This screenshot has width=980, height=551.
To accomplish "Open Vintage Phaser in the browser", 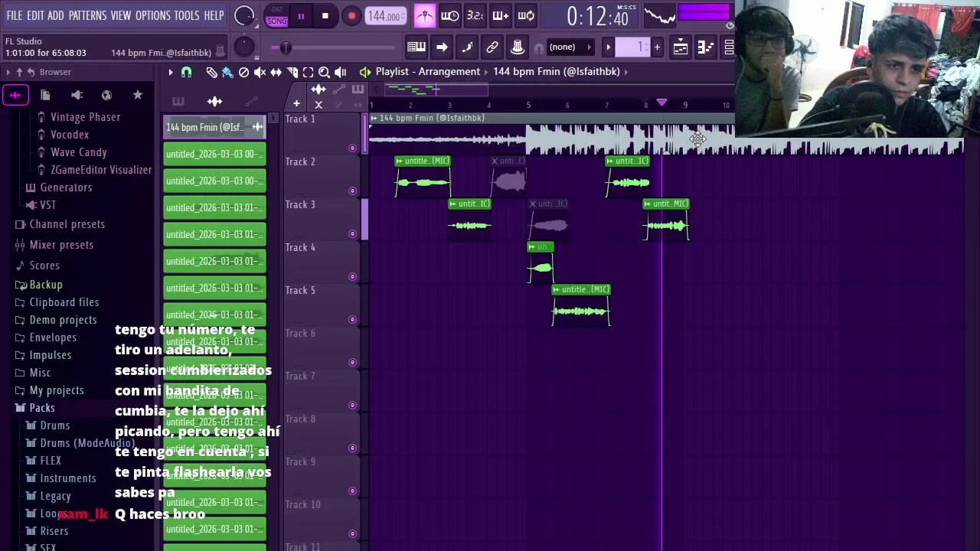I will coord(85,117).
